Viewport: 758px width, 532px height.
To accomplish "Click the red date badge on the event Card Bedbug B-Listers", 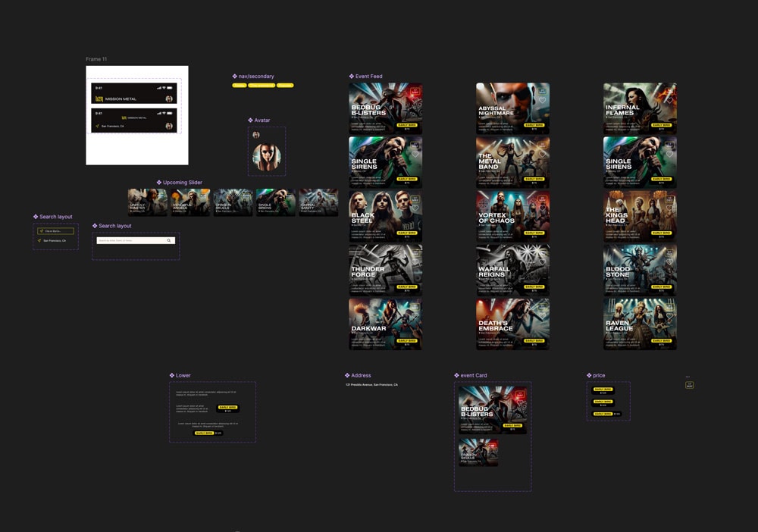I will (x=520, y=394).
